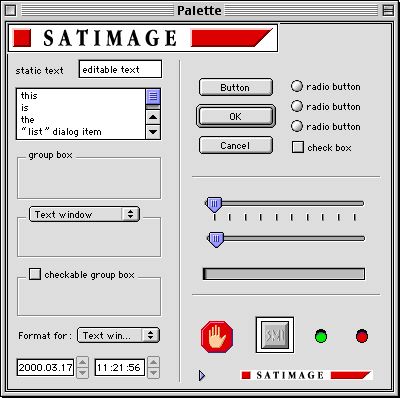This screenshot has width=400, height=398.
Task: Select the "list" dialog item row
Action: pyautogui.click(x=81, y=132)
